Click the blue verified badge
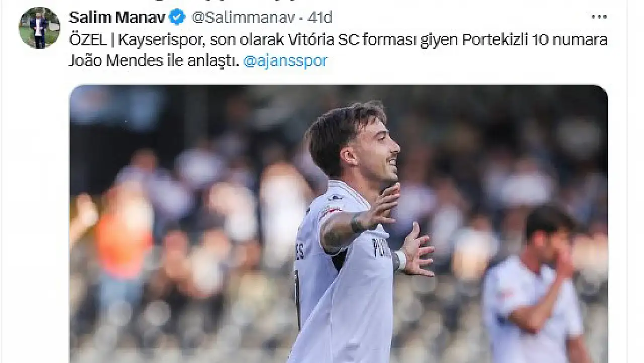Image resolution: width=644 pixels, height=363 pixels. 177,18
